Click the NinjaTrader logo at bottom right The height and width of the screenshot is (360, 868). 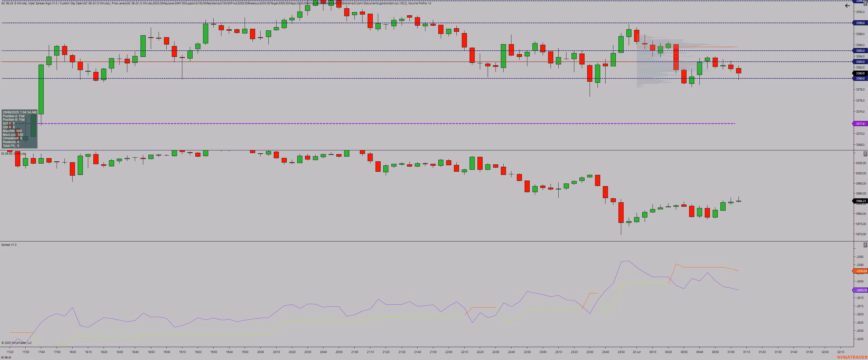tap(852, 357)
